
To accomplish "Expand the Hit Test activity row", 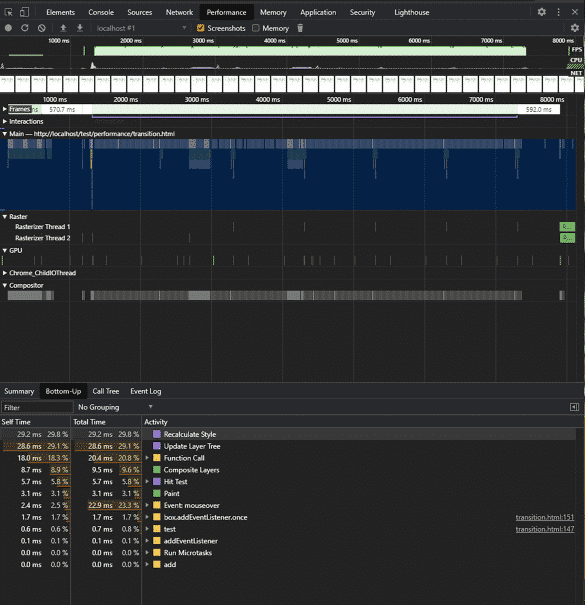I will tap(147, 482).
